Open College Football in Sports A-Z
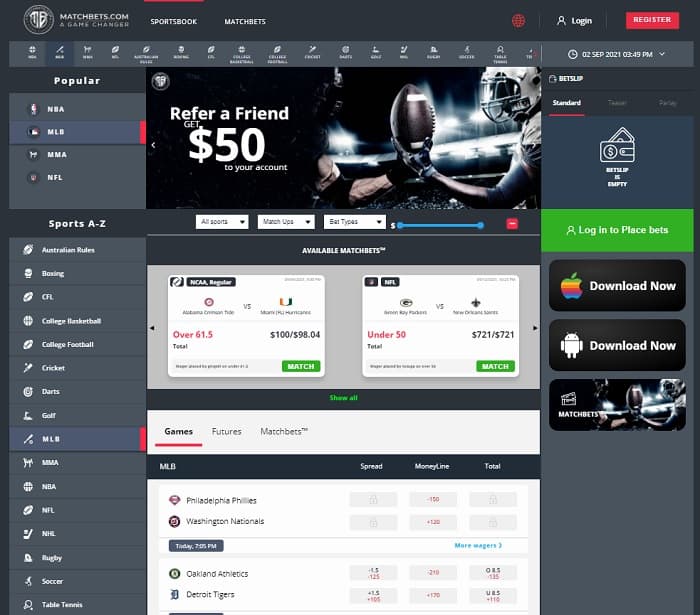This screenshot has height=615, width=700. point(77,345)
